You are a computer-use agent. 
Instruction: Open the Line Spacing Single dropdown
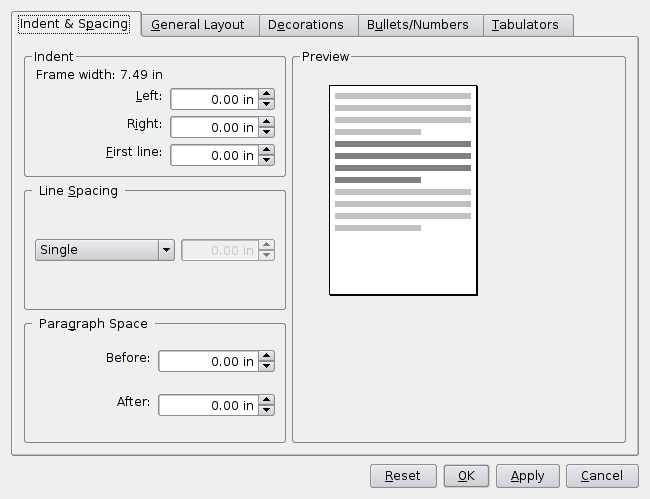166,250
